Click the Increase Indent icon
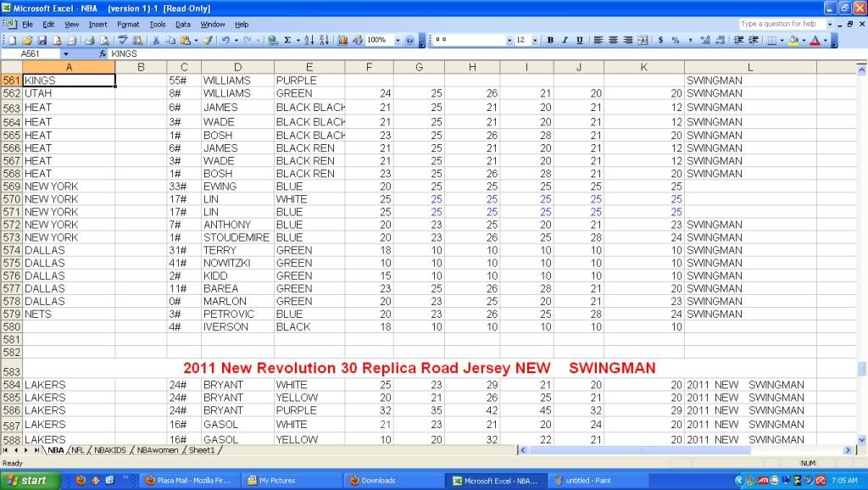This screenshot has height=490, width=868. coord(753,41)
